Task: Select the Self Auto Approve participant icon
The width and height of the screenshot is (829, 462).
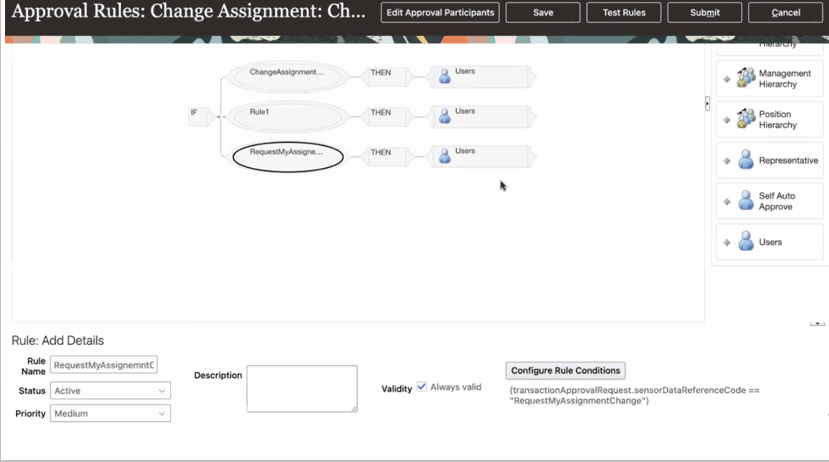Action: [x=746, y=200]
